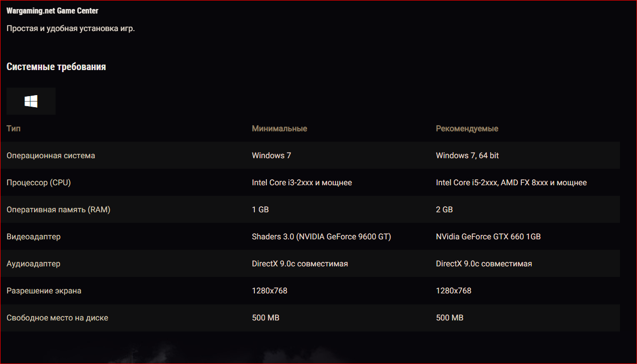Screen dimensions: 637x364
Task: Select the Аудиоадаптер row label
Action: coord(34,264)
